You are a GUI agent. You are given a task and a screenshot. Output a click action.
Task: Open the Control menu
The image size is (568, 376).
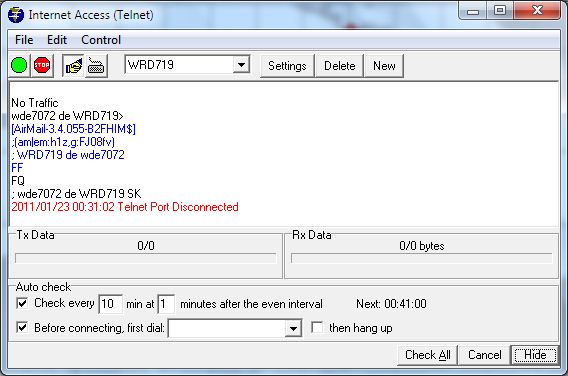click(x=101, y=40)
